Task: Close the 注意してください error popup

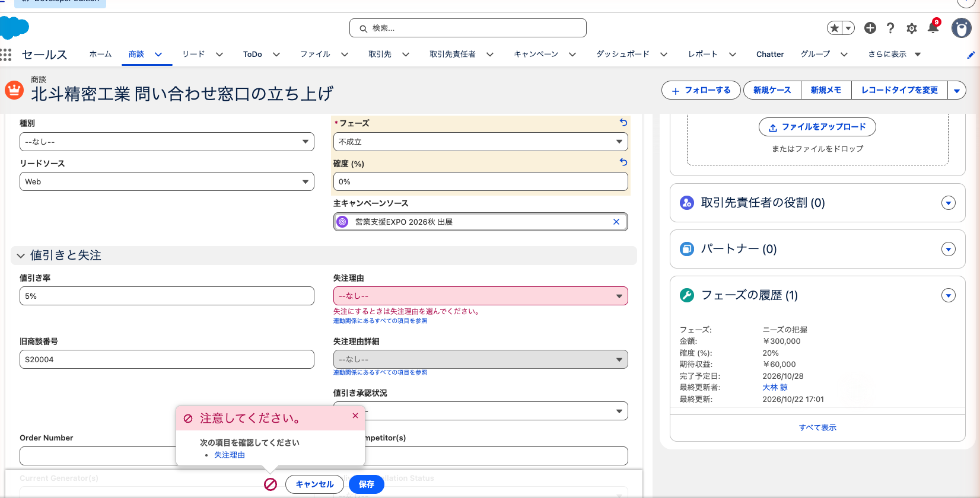Action: (355, 416)
